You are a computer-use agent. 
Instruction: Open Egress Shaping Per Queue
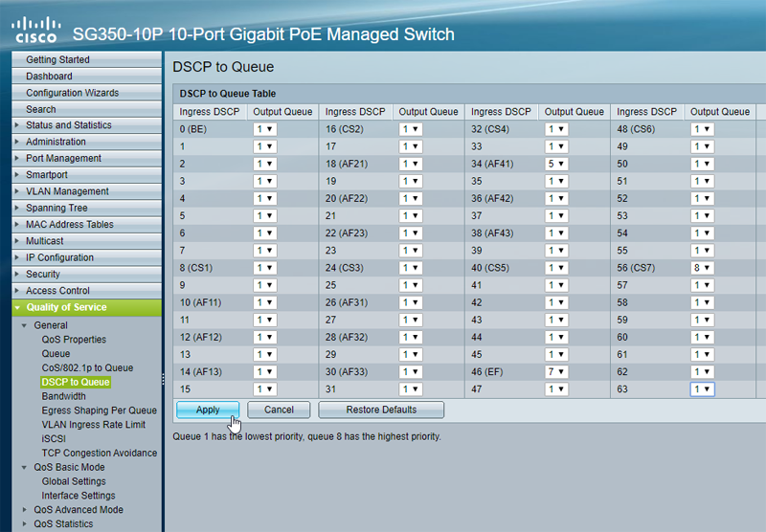pyautogui.click(x=100, y=410)
